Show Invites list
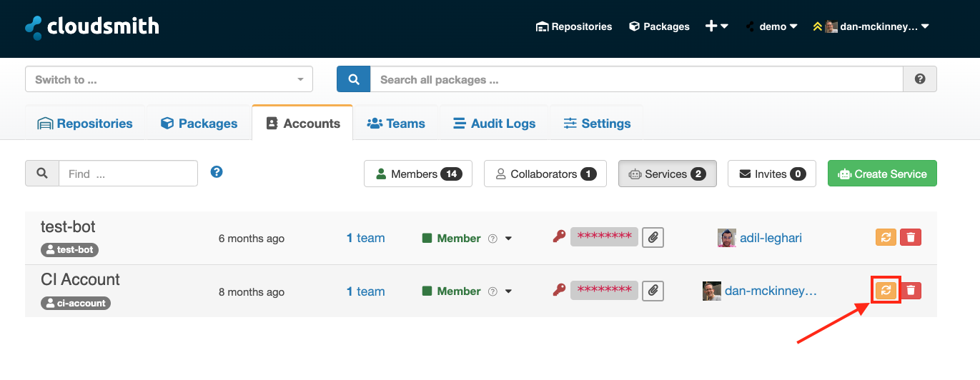The width and height of the screenshot is (980, 380). [x=772, y=174]
